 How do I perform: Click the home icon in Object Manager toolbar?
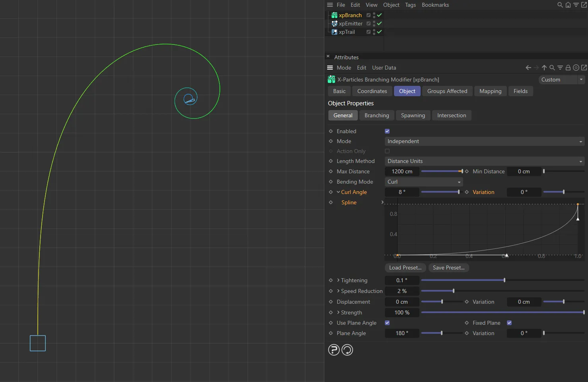click(568, 5)
